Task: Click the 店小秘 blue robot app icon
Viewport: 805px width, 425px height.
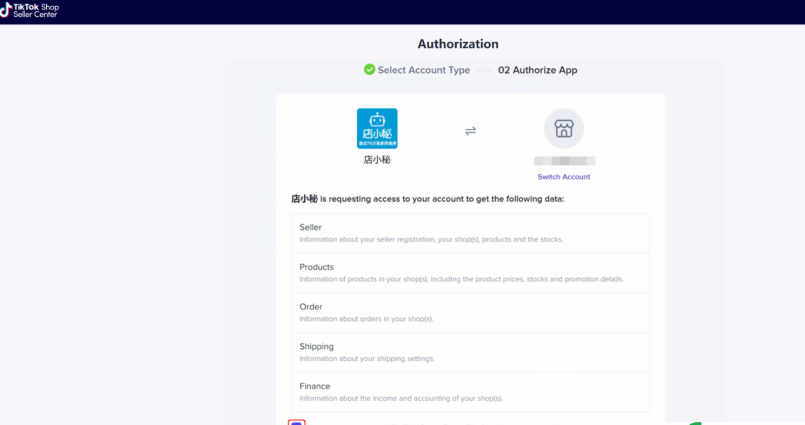Action: point(377,128)
